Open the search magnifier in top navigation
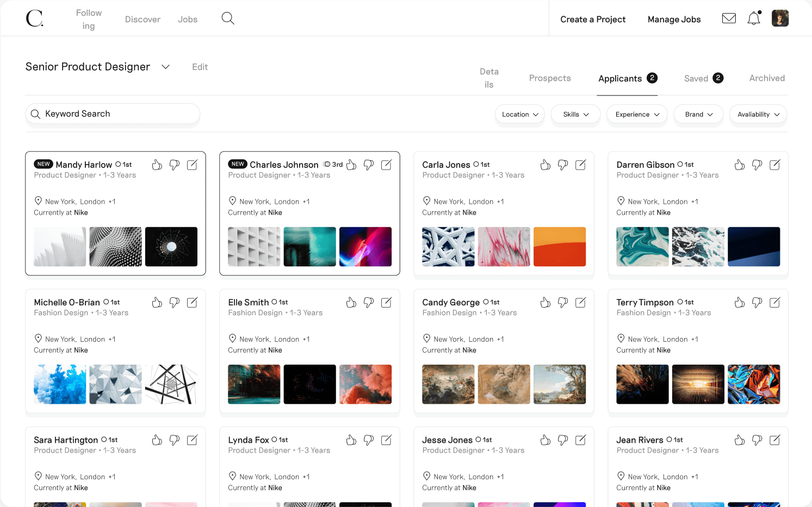The width and height of the screenshot is (812, 507). tap(228, 18)
